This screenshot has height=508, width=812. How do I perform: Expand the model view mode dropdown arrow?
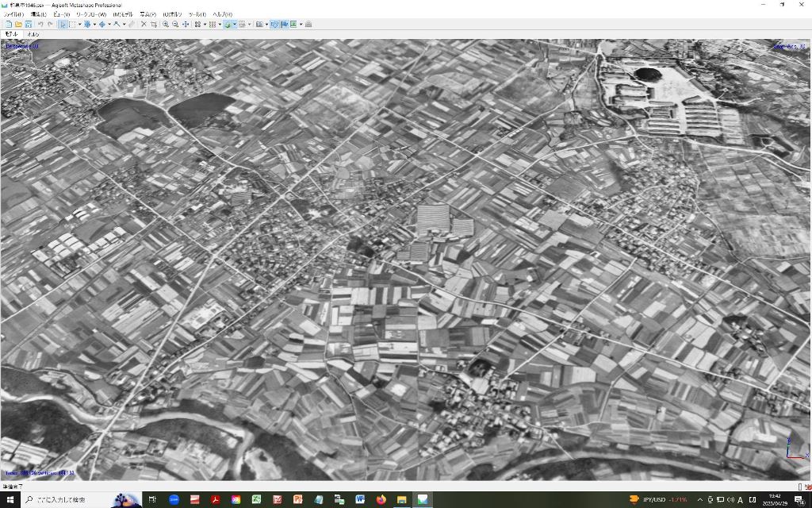235,25
